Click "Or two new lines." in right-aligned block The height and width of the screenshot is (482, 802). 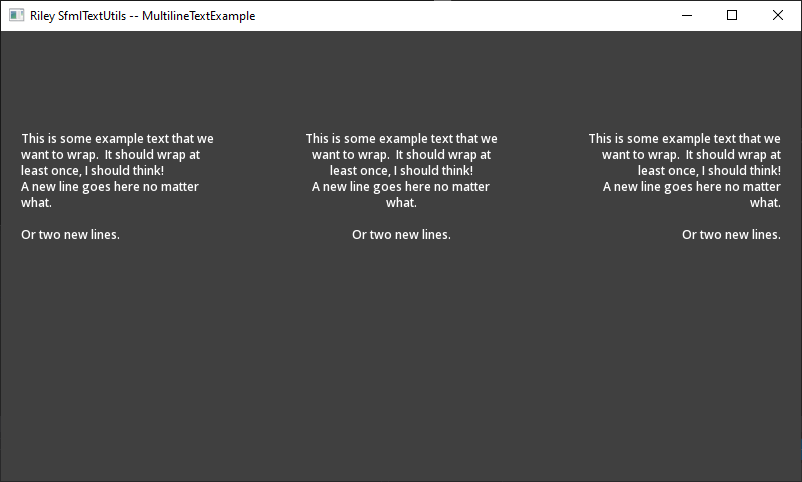(x=731, y=235)
